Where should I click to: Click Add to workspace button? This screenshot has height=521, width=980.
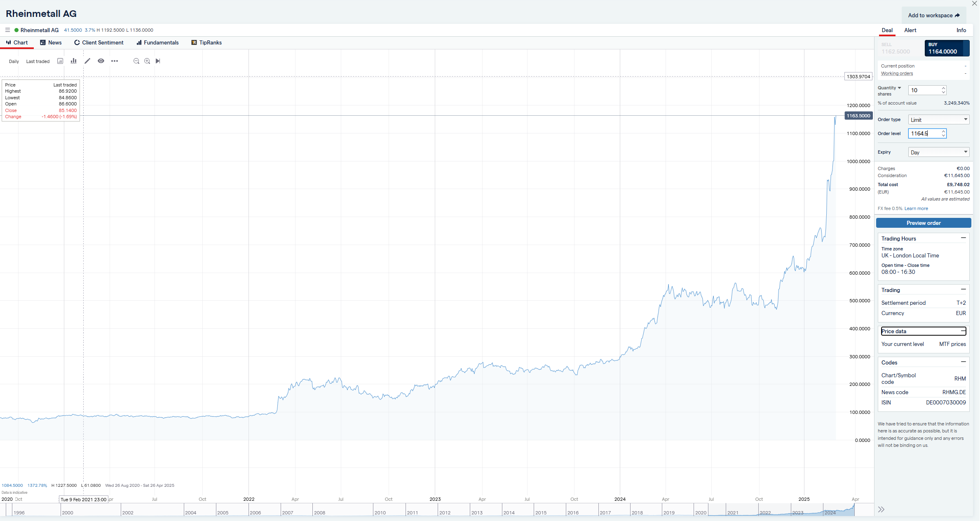click(x=934, y=15)
